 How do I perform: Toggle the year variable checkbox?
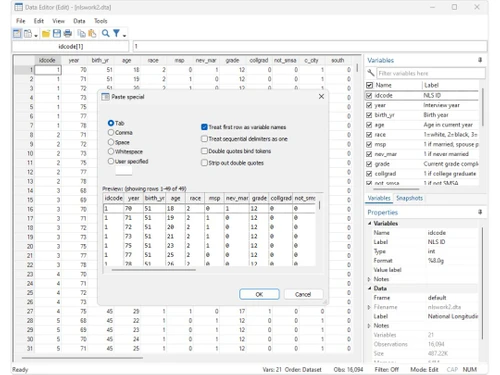369,105
